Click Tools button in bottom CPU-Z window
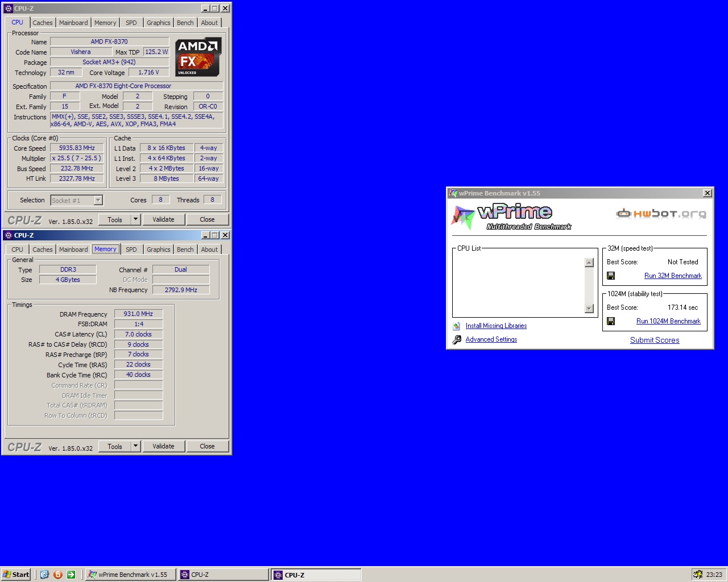 [x=115, y=446]
